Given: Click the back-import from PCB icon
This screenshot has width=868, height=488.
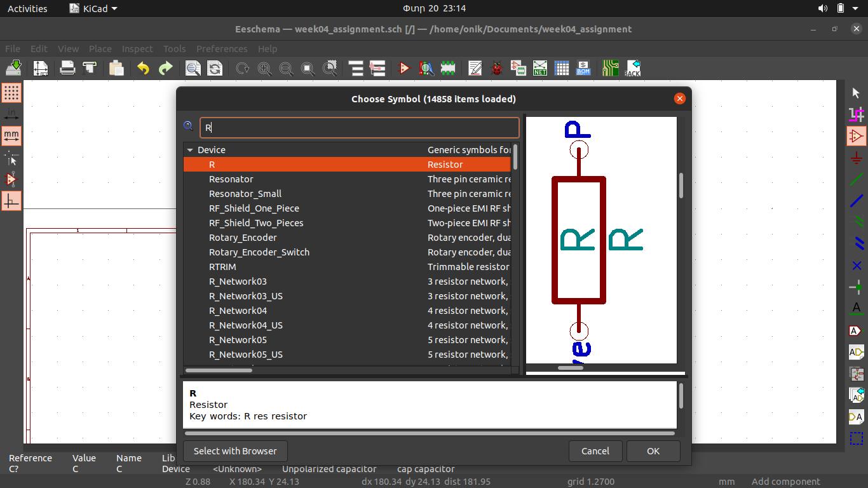Looking at the screenshot, I should click(633, 68).
